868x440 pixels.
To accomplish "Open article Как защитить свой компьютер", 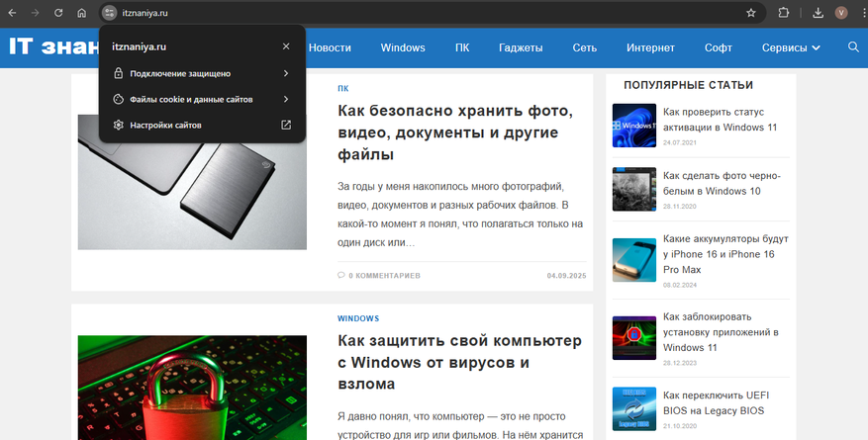I will coord(459,362).
